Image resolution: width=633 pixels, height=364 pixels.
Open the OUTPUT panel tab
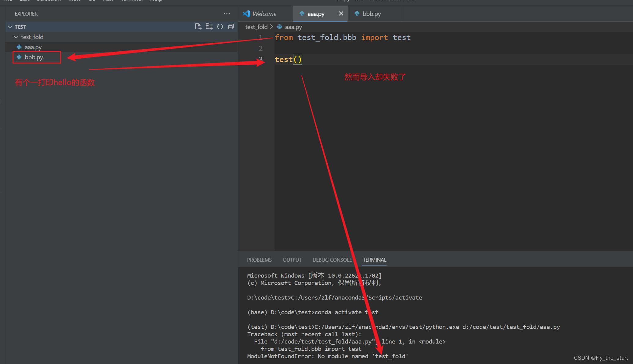(292, 260)
